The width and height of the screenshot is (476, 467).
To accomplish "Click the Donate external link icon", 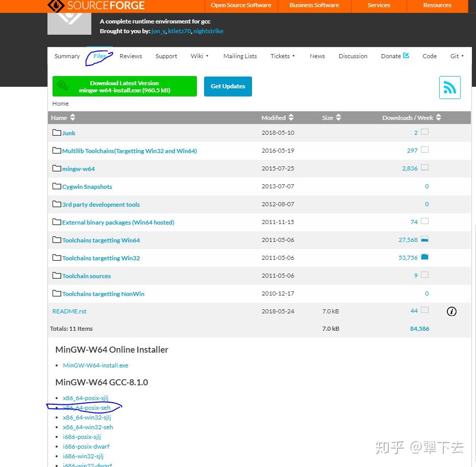I will pos(406,55).
